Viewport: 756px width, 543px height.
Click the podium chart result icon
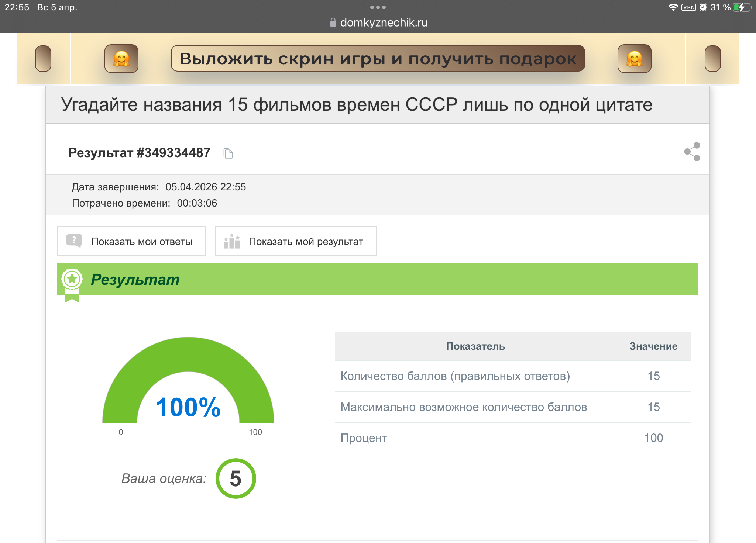point(232,241)
